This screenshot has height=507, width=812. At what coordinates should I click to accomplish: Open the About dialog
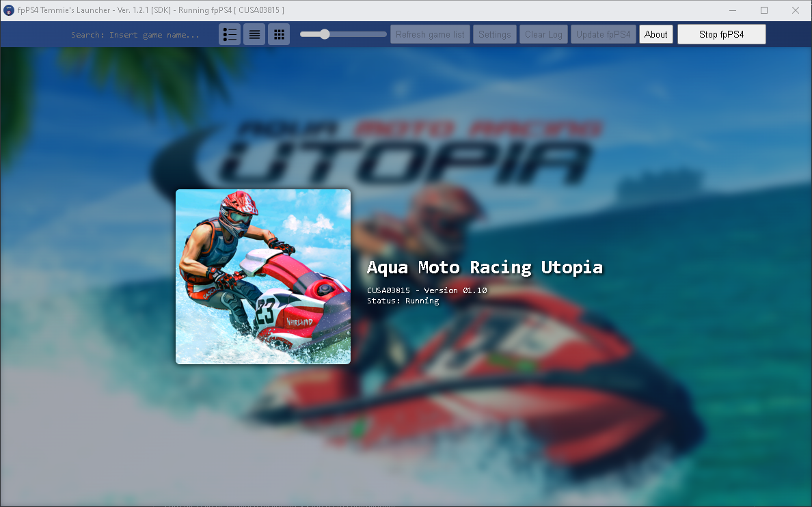[655, 33]
